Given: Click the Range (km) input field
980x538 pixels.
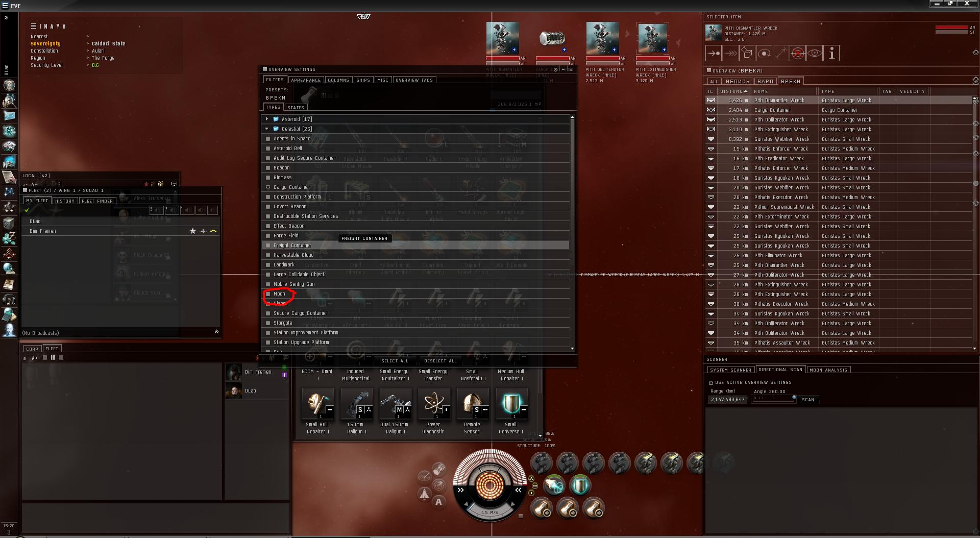Looking at the screenshot, I should point(727,400).
